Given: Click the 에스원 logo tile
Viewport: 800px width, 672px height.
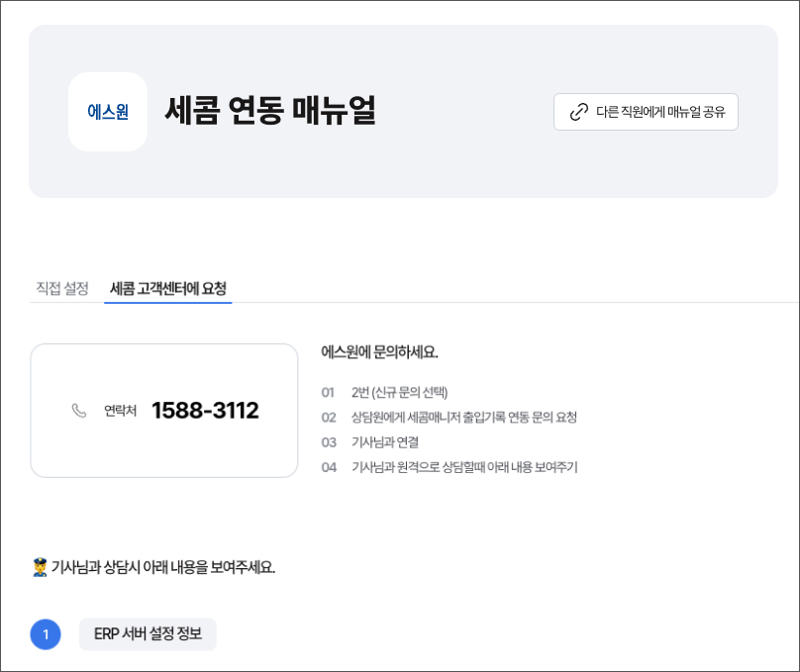Looking at the screenshot, I should pos(108,112).
